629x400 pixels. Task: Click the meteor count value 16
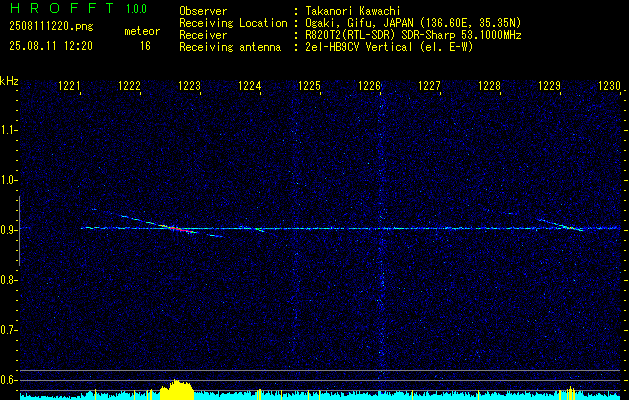pyautogui.click(x=145, y=46)
